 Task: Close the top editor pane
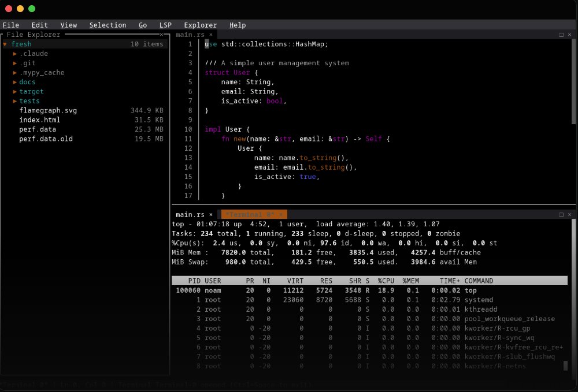click(x=569, y=35)
